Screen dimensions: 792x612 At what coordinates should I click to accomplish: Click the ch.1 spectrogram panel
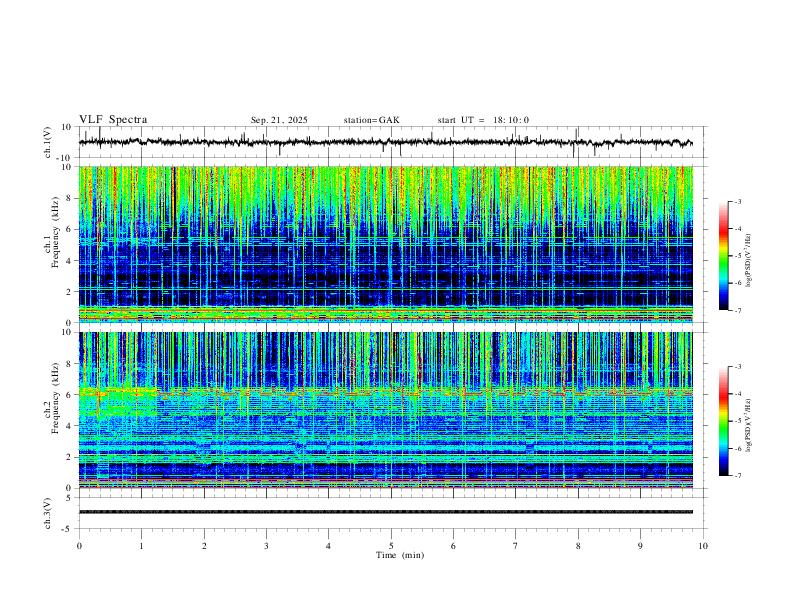point(385,244)
